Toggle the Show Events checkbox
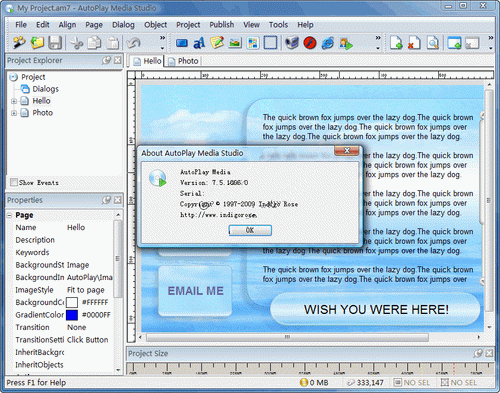500x393 pixels. coord(14,182)
